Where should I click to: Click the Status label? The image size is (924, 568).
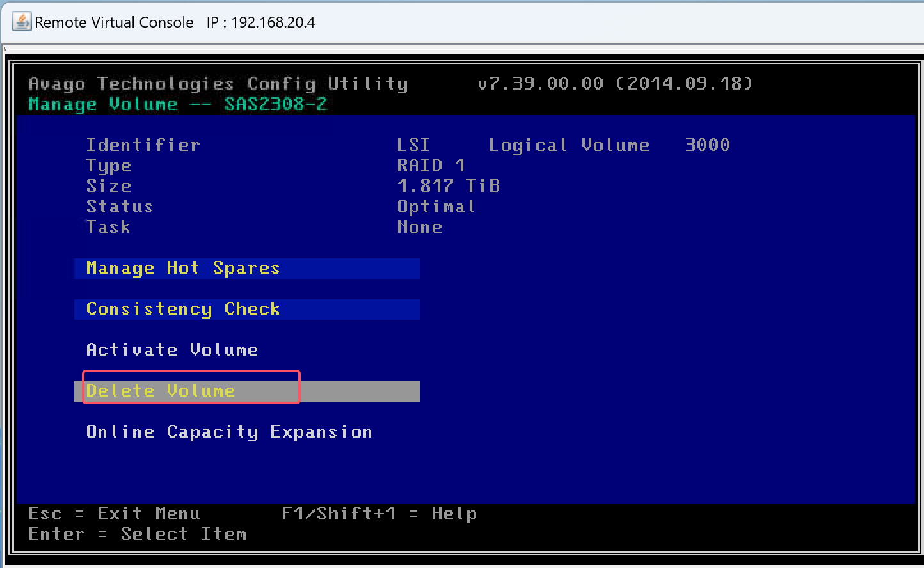pos(120,207)
